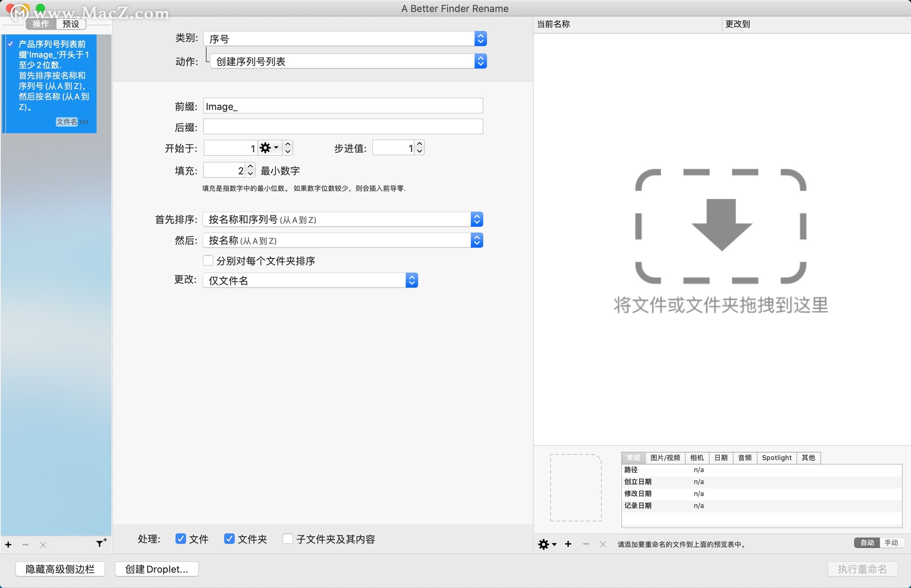
Task: Click 创建 Droplet... button
Action: click(x=157, y=569)
